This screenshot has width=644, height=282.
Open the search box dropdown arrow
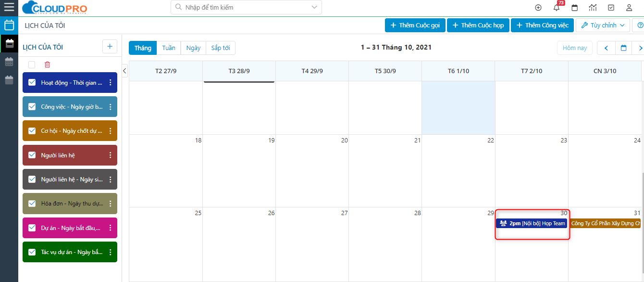(x=314, y=7)
